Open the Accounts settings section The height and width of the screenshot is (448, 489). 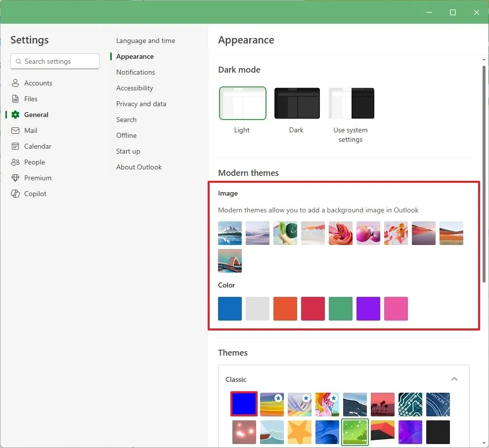pos(38,83)
